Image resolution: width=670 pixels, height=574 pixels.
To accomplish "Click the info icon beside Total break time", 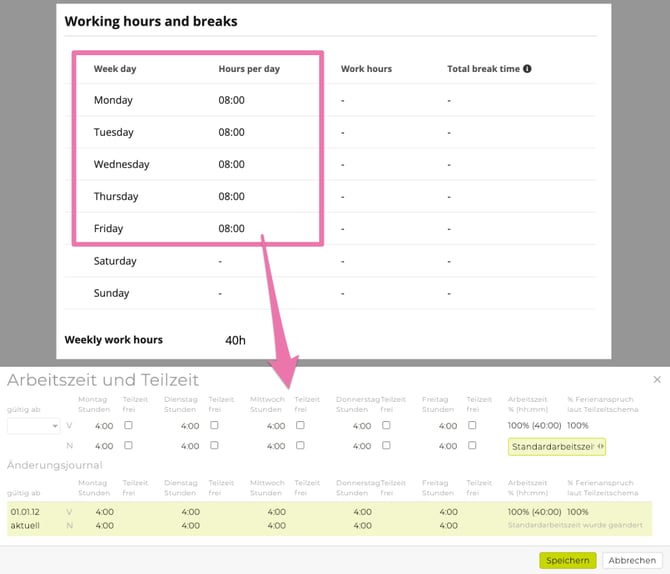I will point(527,69).
